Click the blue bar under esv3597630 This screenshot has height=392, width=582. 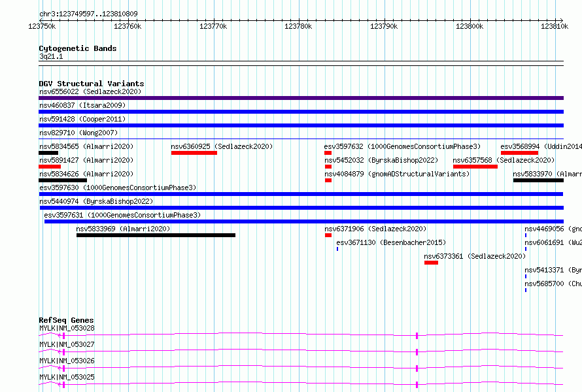coord(301,194)
